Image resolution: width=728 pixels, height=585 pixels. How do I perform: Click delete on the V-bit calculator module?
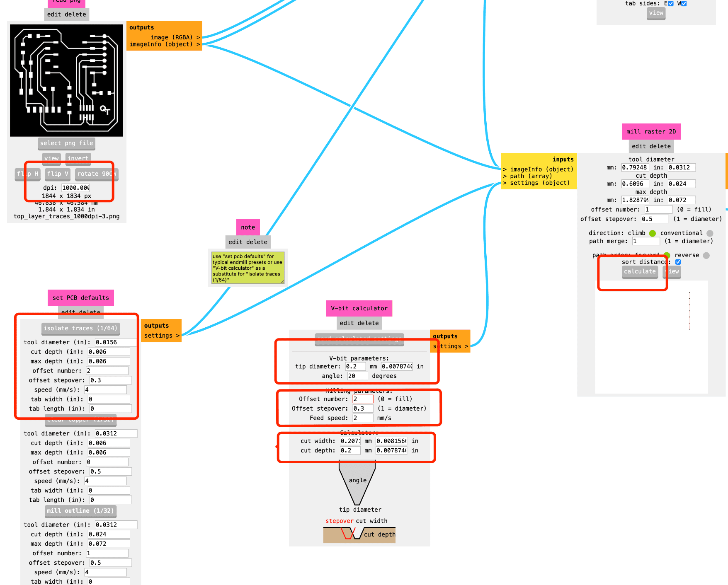click(368, 323)
